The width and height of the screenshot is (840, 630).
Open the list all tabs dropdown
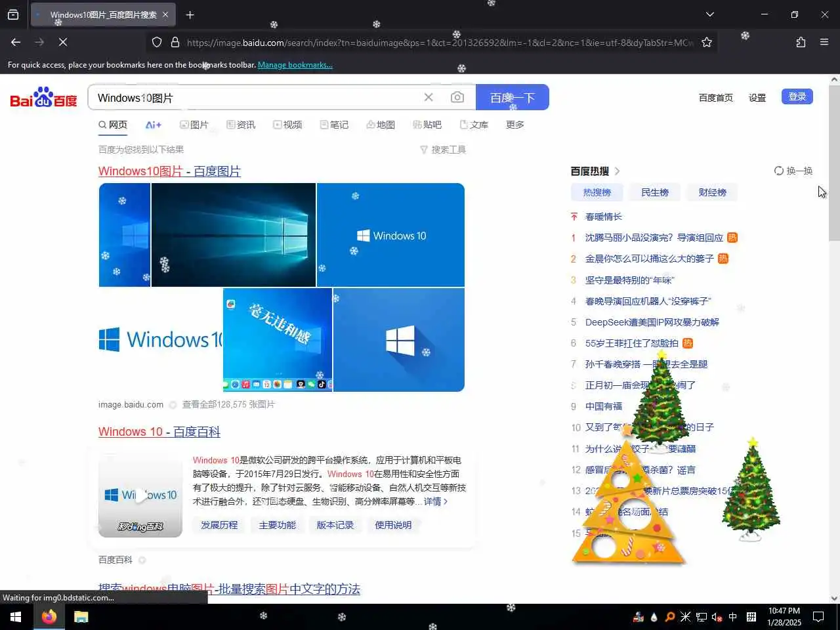tap(709, 14)
